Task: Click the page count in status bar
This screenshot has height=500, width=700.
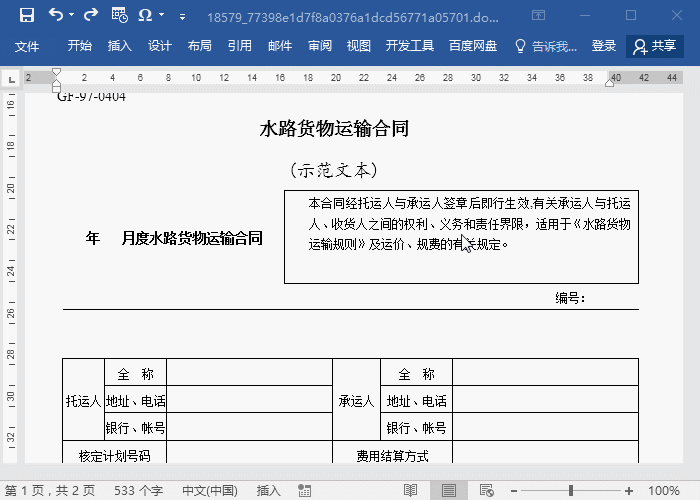Action: click(x=50, y=490)
